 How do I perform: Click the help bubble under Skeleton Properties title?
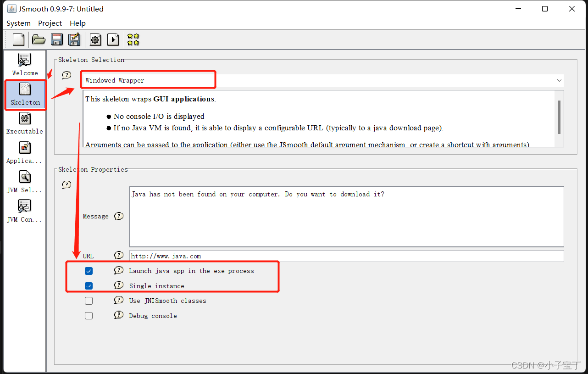pyautogui.click(x=67, y=184)
